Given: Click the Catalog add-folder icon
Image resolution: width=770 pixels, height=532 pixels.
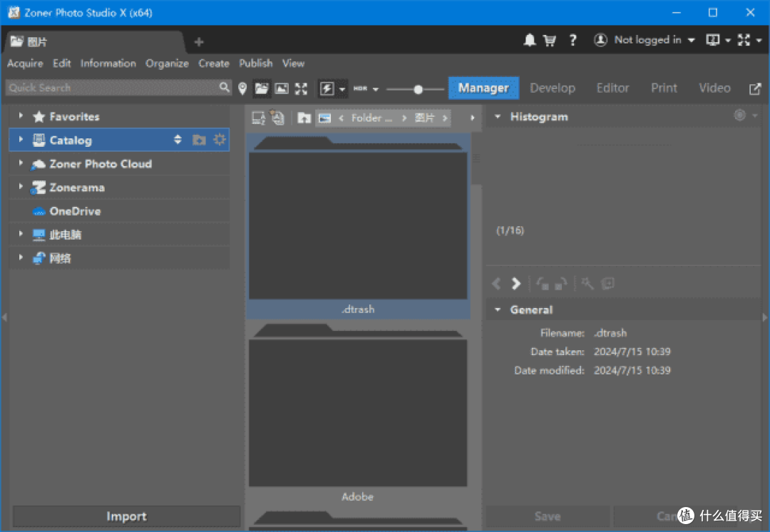Looking at the screenshot, I should pyautogui.click(x=199, y=140).
